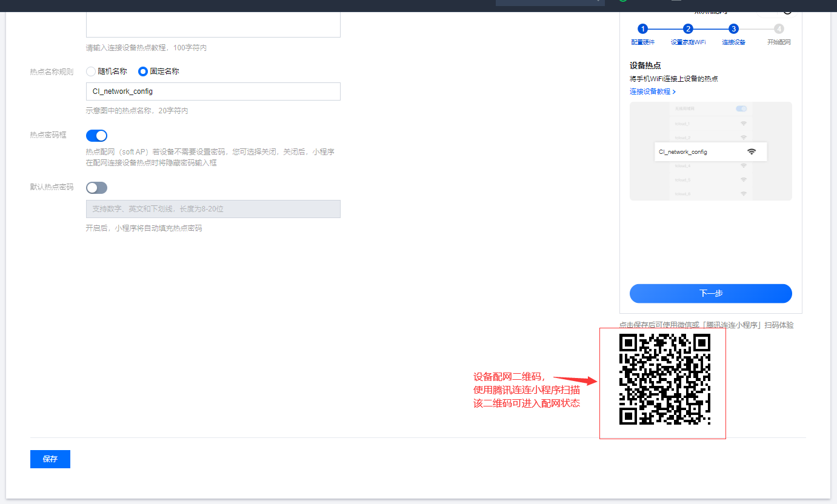Jump to step 2 设置家庭WiFi

click(x=688, y=29)
